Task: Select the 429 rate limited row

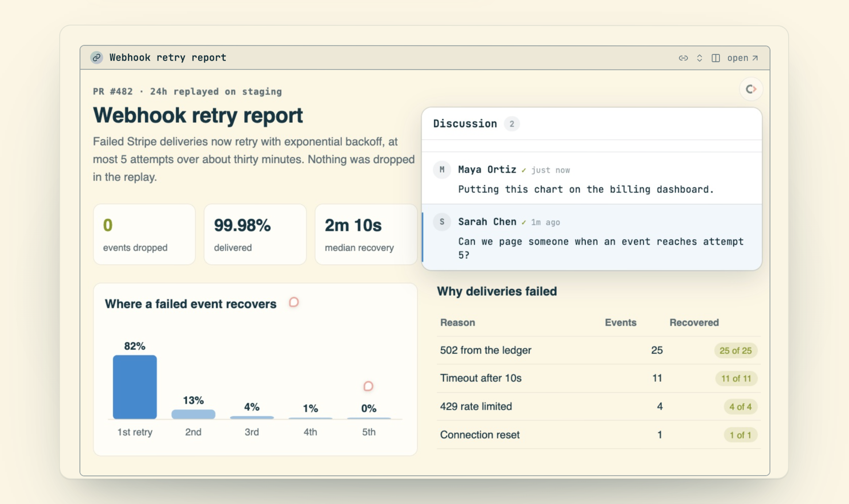Action: pyautogui.click(x=598, y=407)
